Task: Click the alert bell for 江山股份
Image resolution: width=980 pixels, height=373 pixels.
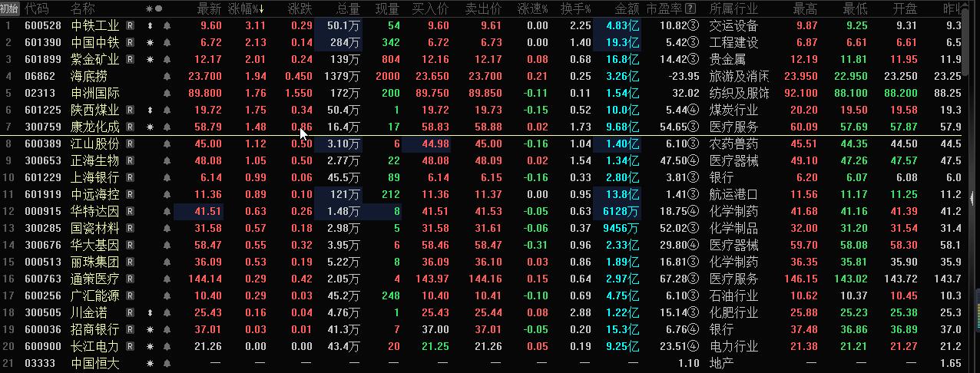Action: pos(167,144)
